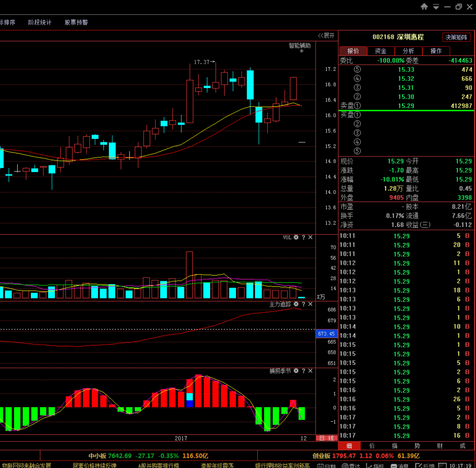This screenshot has width=476, height=468.
Task: Click the 12 month label on time axis
Action: coord(304,438)
